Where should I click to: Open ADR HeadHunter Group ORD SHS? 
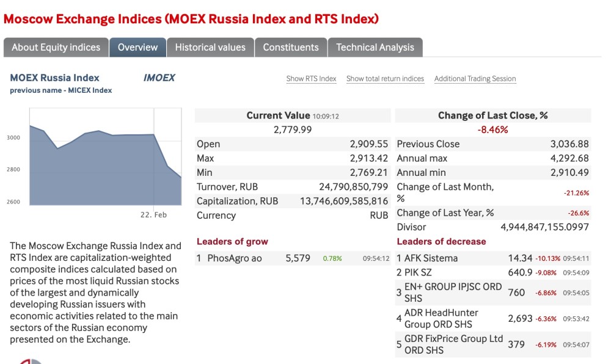coord(441,318)
